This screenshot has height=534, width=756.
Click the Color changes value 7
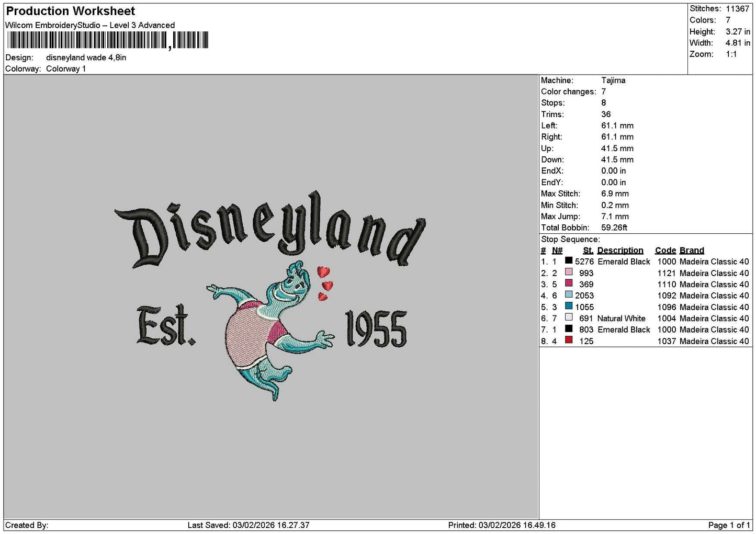pyautogui.click(x=604, y=92)
